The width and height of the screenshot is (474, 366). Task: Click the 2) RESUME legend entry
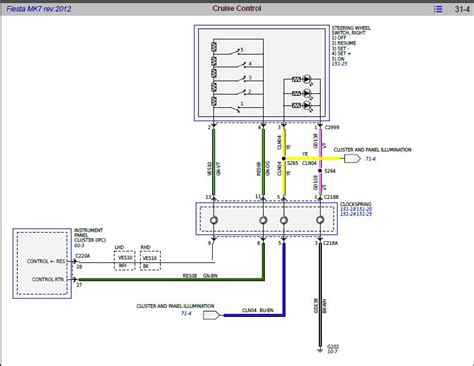[x=344, y=43]
